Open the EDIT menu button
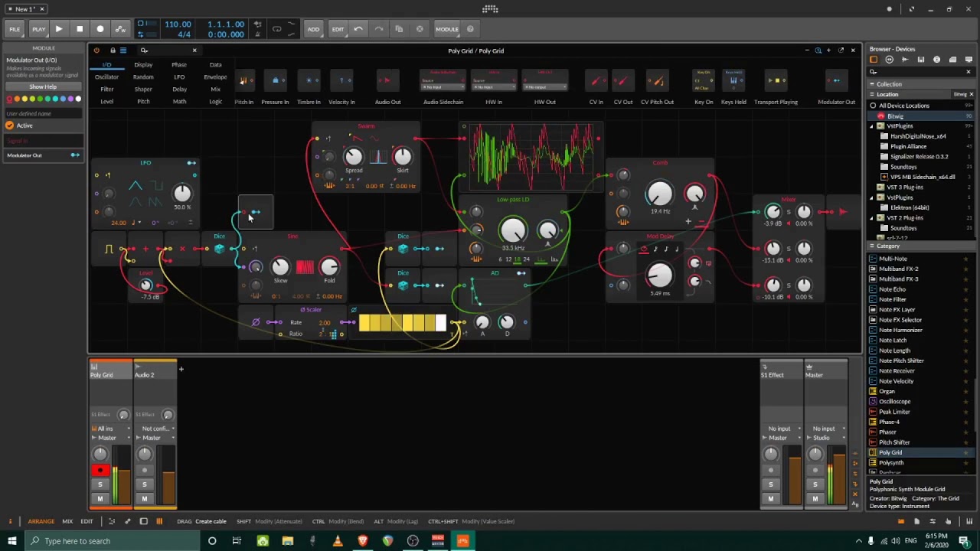The width and height of the screenshot is (980, 551). (x=338, y=29)
